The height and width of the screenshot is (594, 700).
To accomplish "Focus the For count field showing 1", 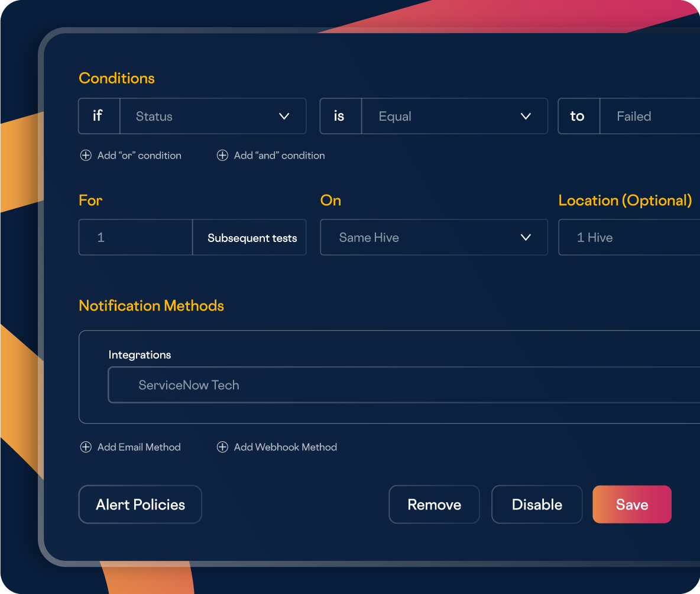I will point(135,238).
